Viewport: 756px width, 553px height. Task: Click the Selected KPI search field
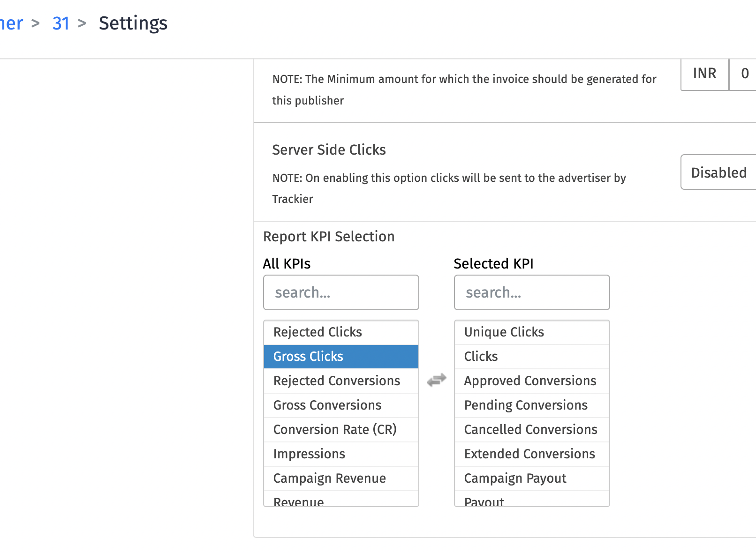pos(532,292)
